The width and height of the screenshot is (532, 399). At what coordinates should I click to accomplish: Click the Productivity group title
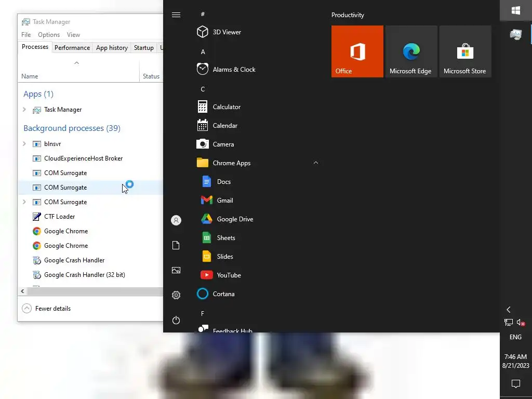pyautogui.click(x=348, y=15)
